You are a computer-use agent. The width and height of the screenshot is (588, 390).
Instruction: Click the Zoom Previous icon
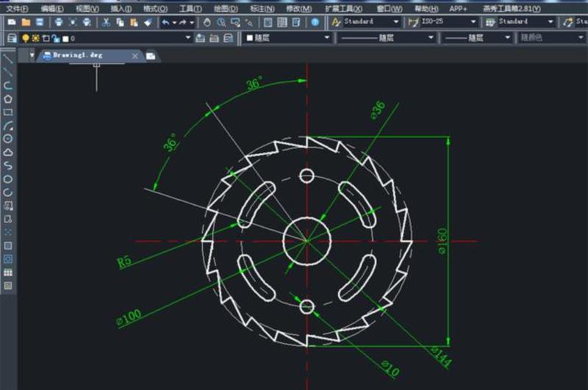pos(249,23)
